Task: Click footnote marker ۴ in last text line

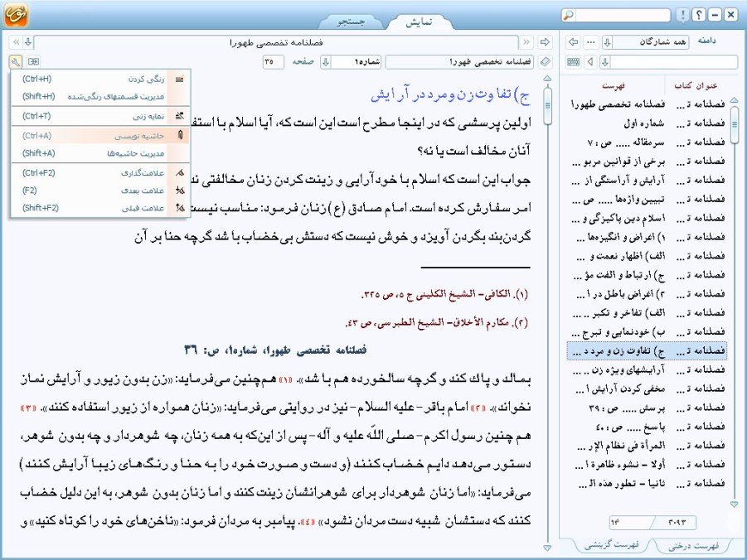Action: point(308,521)
